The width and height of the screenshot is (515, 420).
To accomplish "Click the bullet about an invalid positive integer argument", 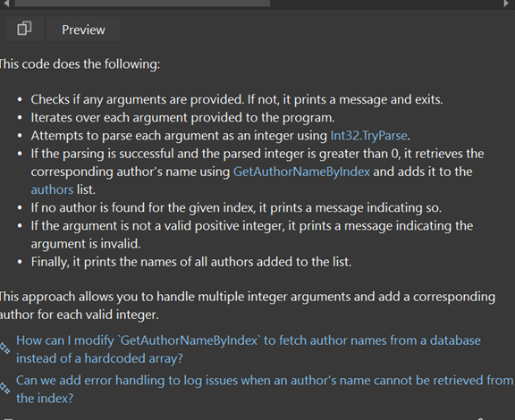I will (252, 235).
